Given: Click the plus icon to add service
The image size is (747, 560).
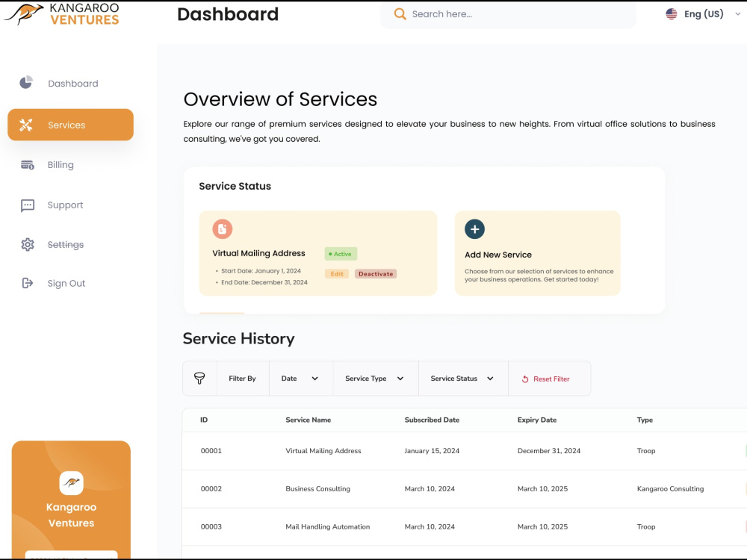Looking at the screenshot, I should point(474,229).
